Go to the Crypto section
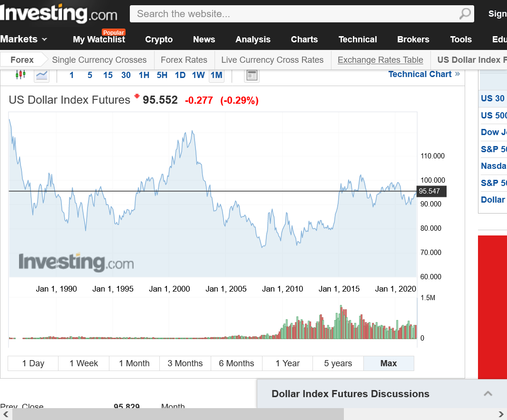The image size is (507, 420). [x=159, y=39]
